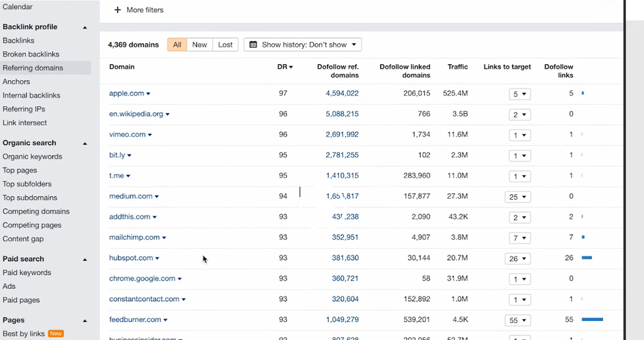Select the All filter toggle
The width and height of the screenshot is (644, 340).
177,45
